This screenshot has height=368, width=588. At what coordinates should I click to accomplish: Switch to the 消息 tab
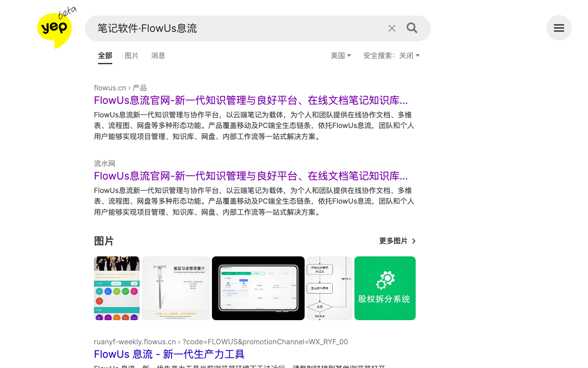[x=158, y=55]
